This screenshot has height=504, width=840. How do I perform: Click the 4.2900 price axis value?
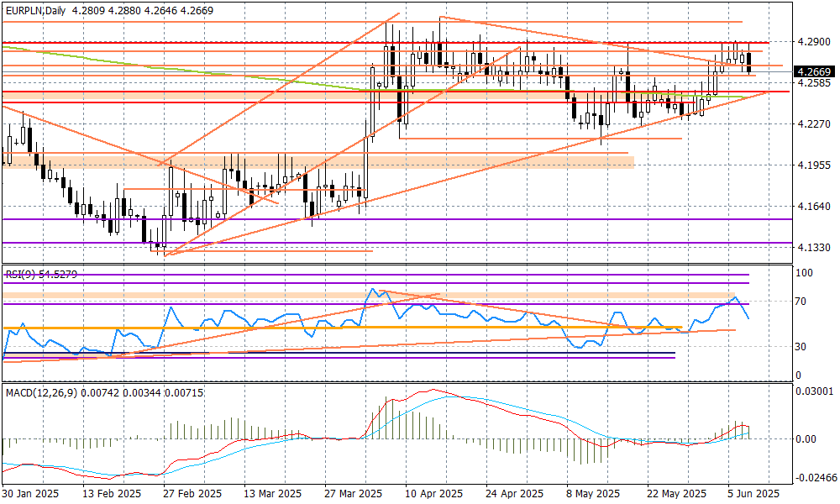pyautogui.click(x=814, y=41)
